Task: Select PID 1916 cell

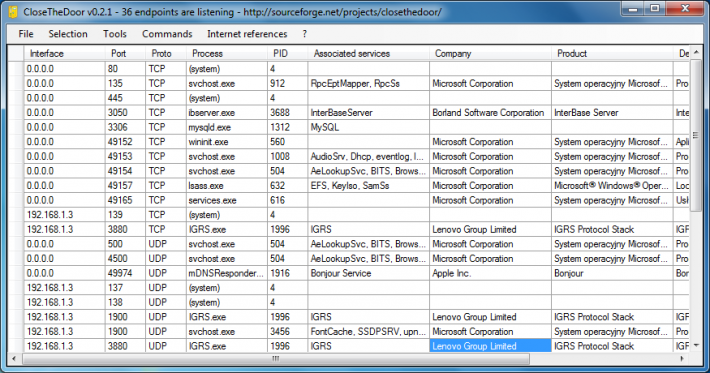Action: (288, 273)
